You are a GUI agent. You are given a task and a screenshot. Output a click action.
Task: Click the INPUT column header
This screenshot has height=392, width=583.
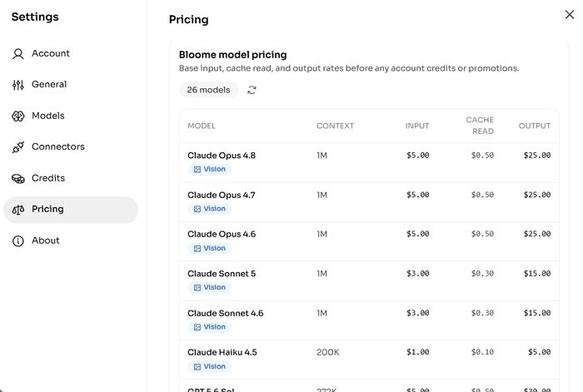[x=417, y=126]
